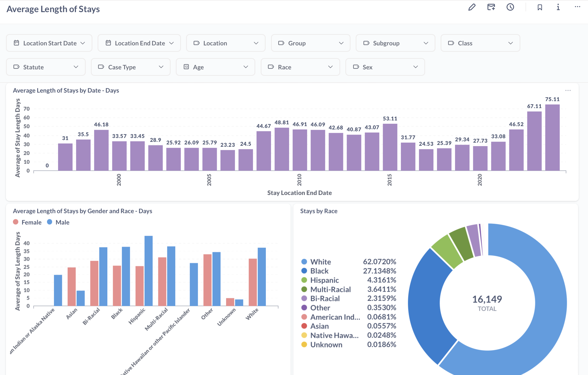Expand the Group filter dropdown
The height and width of the screenshot is (375, 588).
point(311,43)
